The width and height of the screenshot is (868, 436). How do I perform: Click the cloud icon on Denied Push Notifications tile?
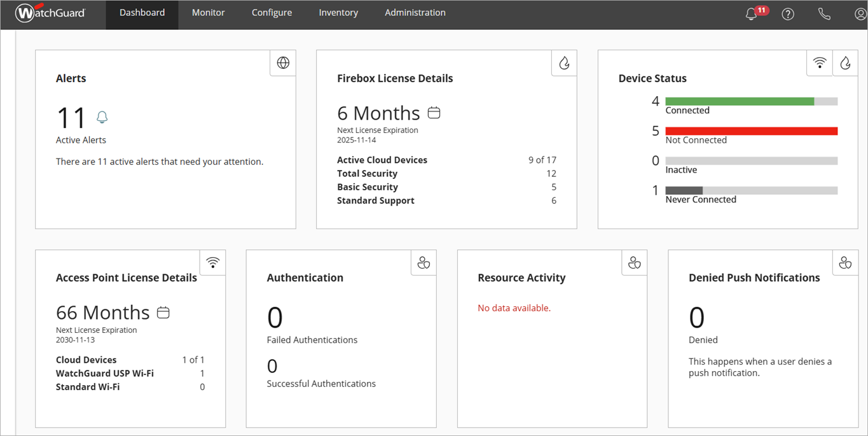pyautogui.click(x=844, y=262)
